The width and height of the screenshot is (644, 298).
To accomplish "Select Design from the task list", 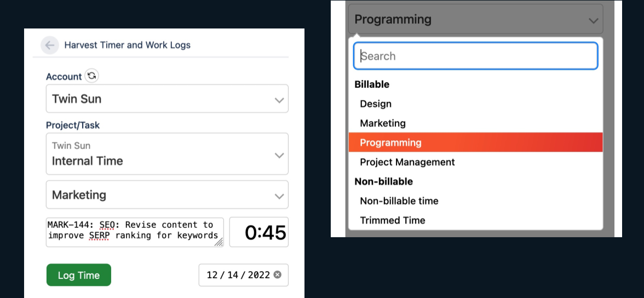I will pyautogui.click(x=376, y=104).
